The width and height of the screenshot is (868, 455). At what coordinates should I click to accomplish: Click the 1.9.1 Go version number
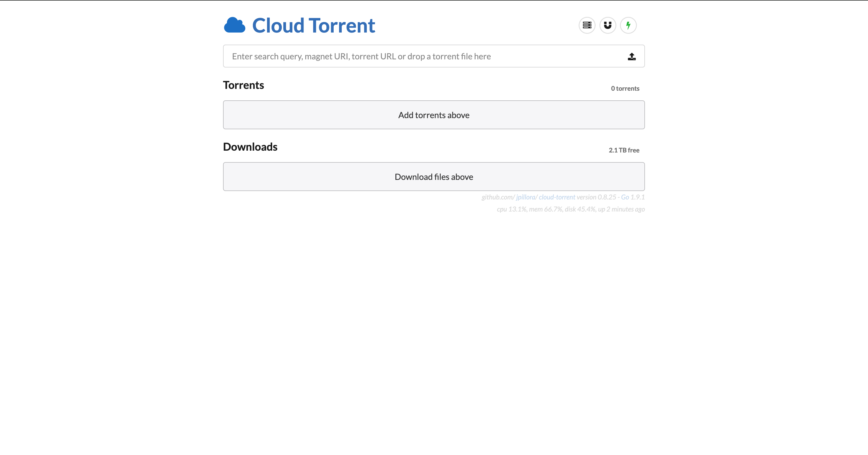point(637,197)
